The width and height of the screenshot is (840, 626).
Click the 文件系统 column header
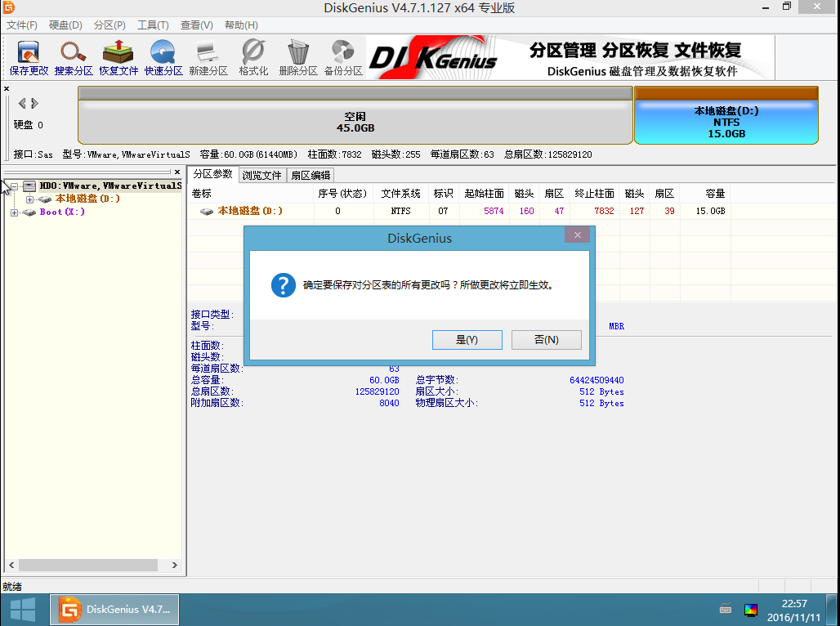click(400, 194)
